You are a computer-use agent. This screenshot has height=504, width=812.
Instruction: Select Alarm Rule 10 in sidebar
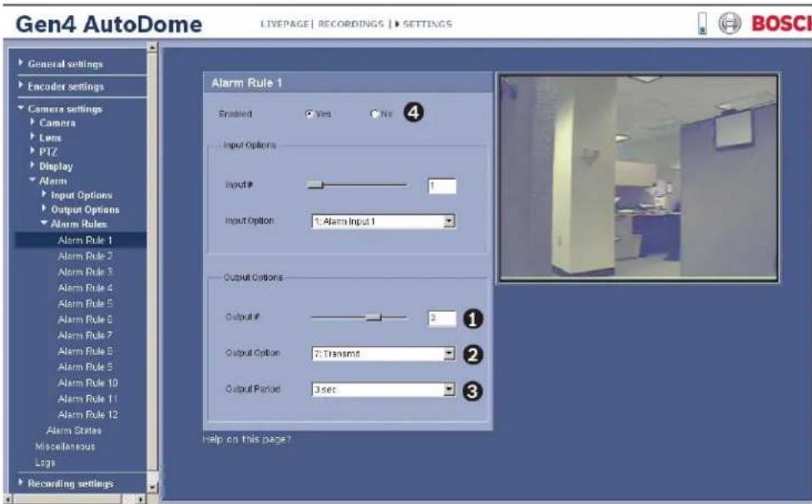point(87,383)
